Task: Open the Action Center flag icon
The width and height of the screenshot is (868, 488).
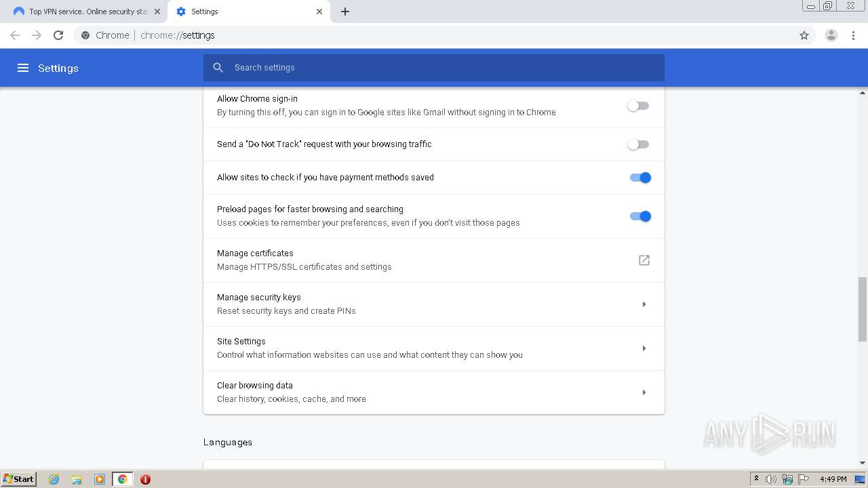Action: click(804, 479)
